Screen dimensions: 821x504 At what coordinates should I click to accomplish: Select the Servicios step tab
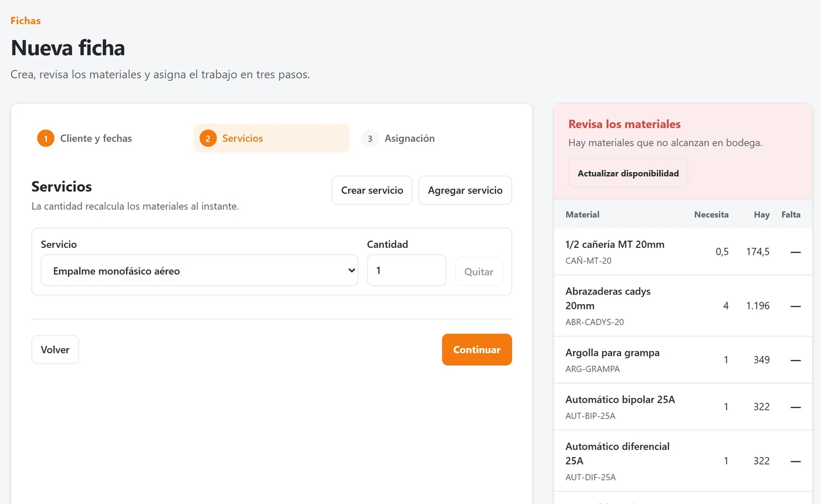click(x=272, y=138)
